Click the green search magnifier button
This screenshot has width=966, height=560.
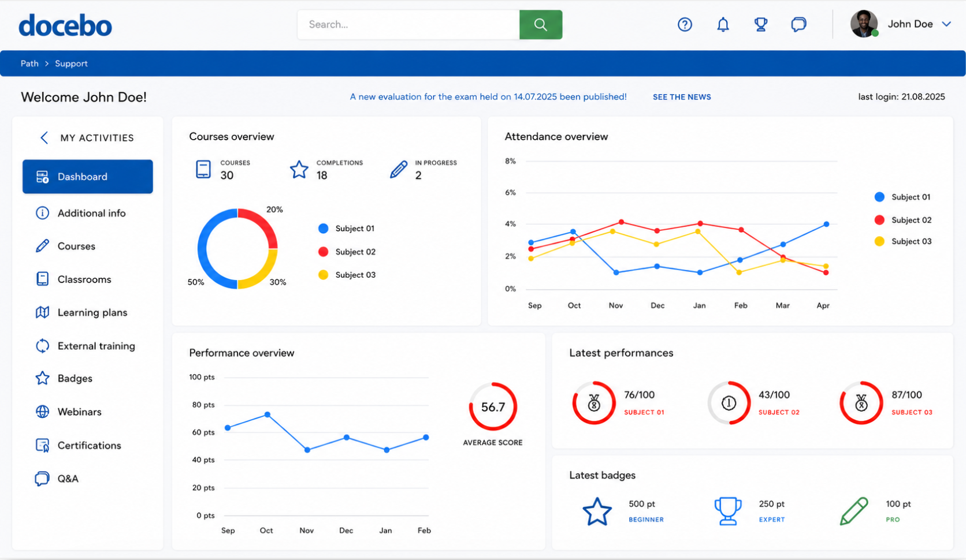pos(540,24)
